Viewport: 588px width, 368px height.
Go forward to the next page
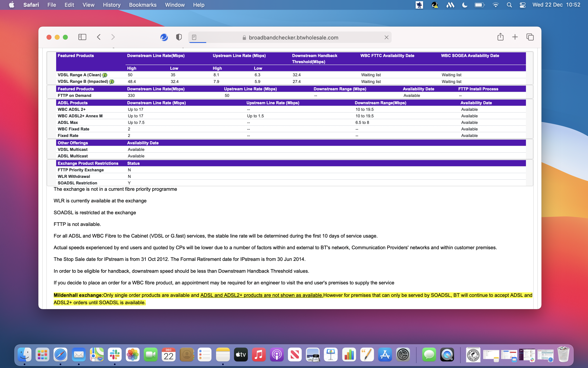pos(113,37)
